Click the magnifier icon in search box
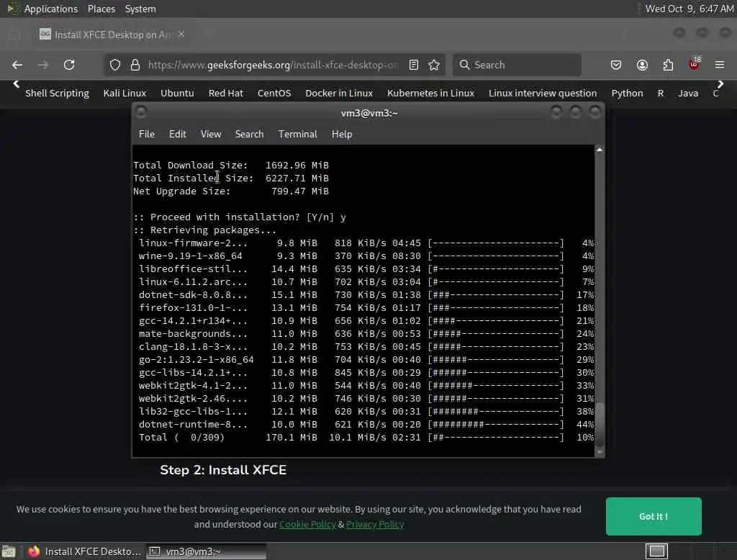This screenshot has height=560, width=737. [464, 65]
